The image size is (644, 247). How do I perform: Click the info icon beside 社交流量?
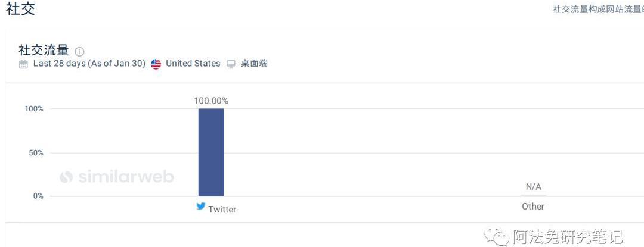coord(79,52)
